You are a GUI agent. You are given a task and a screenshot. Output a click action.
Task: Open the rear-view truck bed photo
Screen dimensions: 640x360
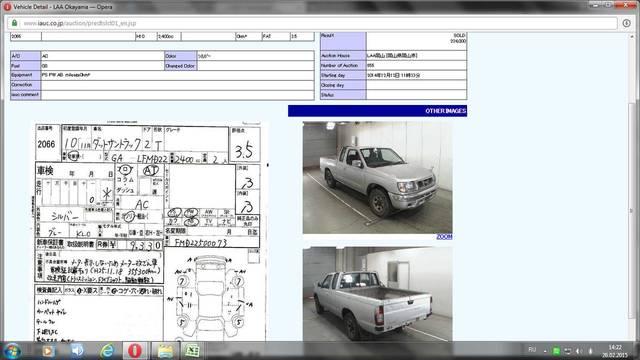(377, 294)
